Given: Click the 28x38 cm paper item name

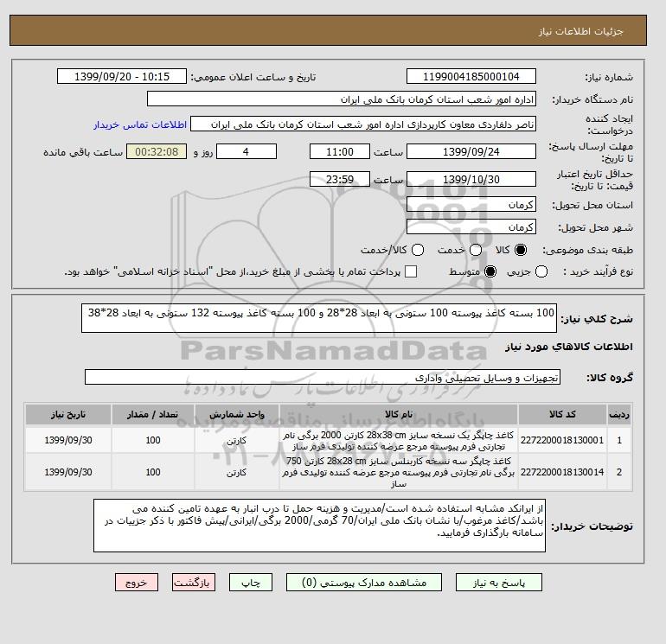Looking at the screenshot, I should (399, 441).
